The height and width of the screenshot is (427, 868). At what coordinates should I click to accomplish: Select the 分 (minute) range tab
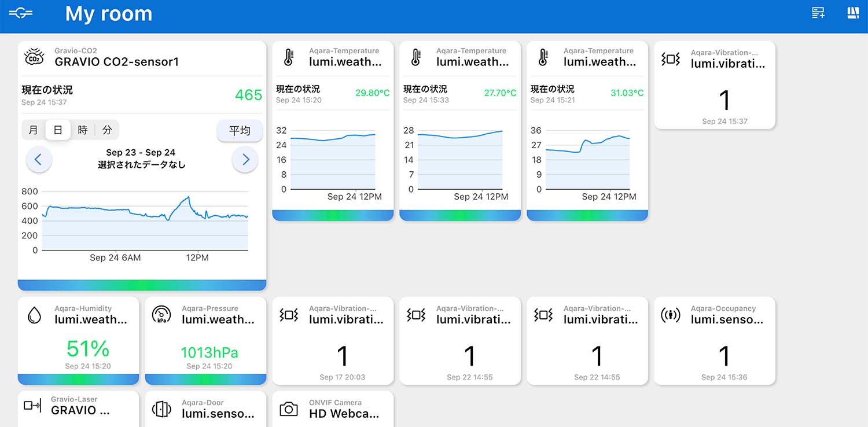(x=107, y=130)
